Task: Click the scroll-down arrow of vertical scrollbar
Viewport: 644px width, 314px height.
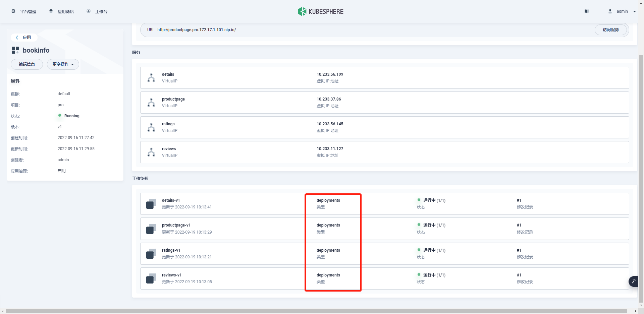Action: tap(641, 305)
